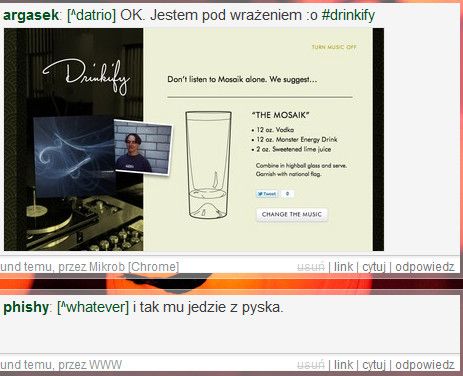Quote phishy's post with cytuj

pos(374,365)
